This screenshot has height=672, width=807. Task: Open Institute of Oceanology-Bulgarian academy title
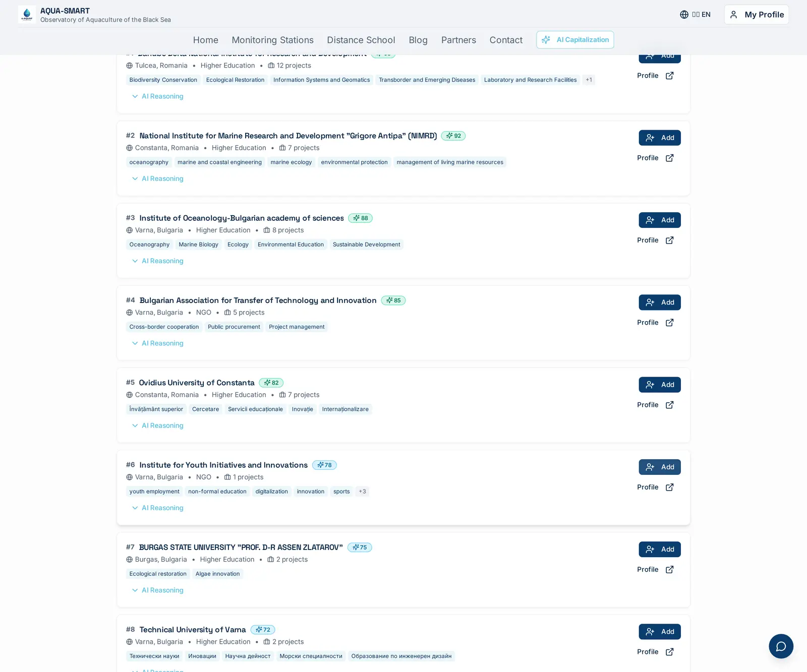242,218
